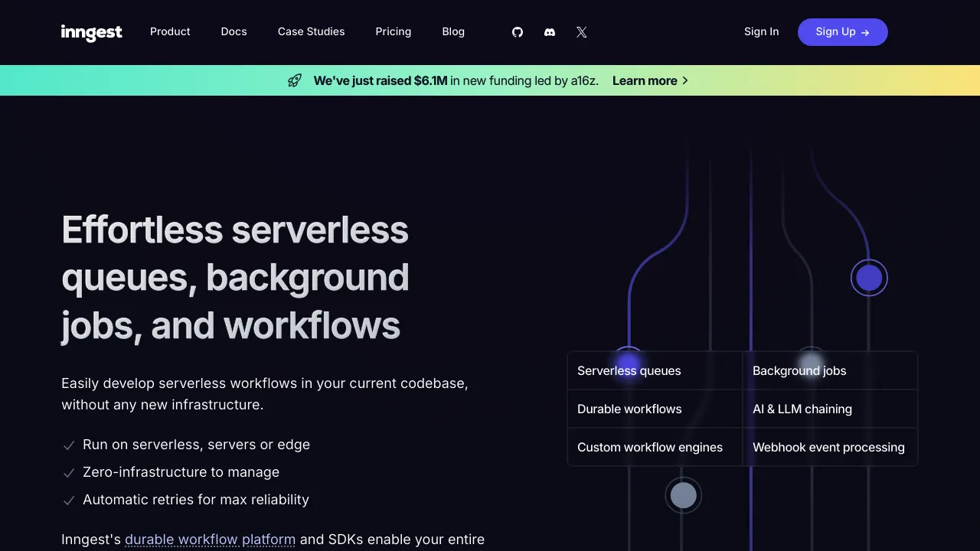The width and height of the screenshot is (980, 551).
Task: Click the 'Zero-infrastructure to manage' item
Action: click(x=181, y=472)
